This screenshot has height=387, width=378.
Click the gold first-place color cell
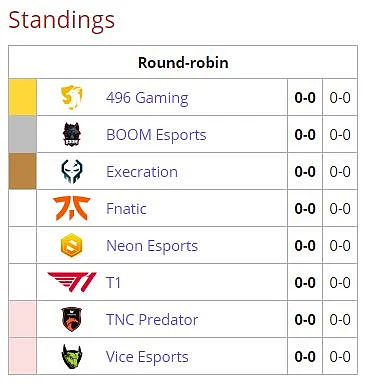pyautogui.click(x=22, y=97)
